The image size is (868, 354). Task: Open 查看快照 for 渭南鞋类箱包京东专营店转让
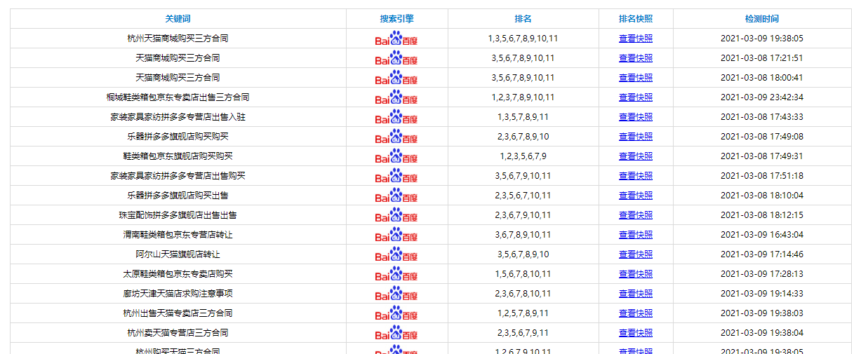[x=636, y=235]
